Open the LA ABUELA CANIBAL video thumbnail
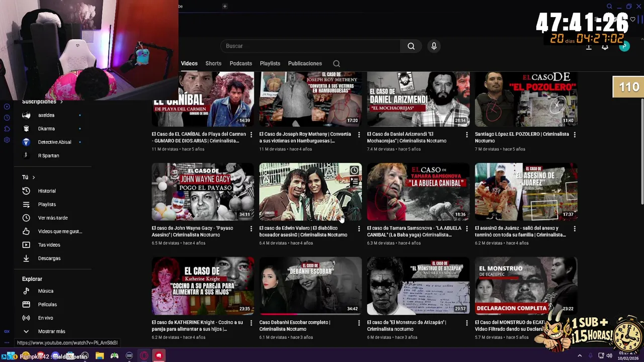This screenshot has width=644, height=362. 418,192
